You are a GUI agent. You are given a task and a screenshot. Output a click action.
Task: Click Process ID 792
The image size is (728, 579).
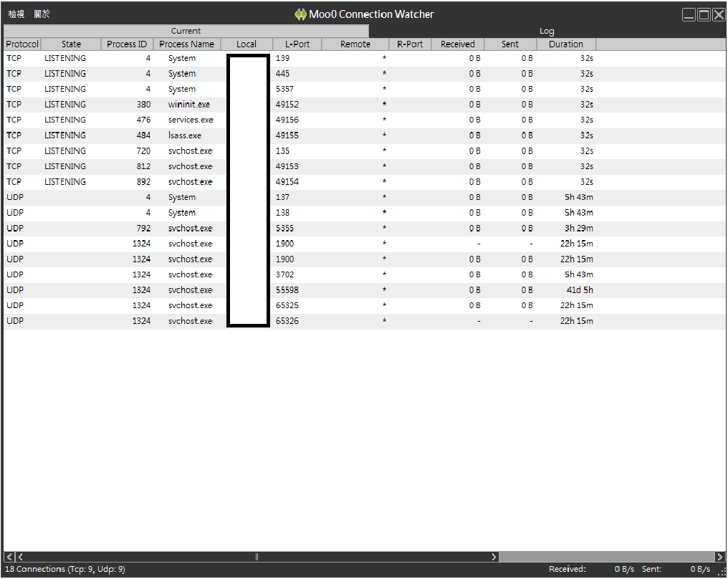pos(143,228)
